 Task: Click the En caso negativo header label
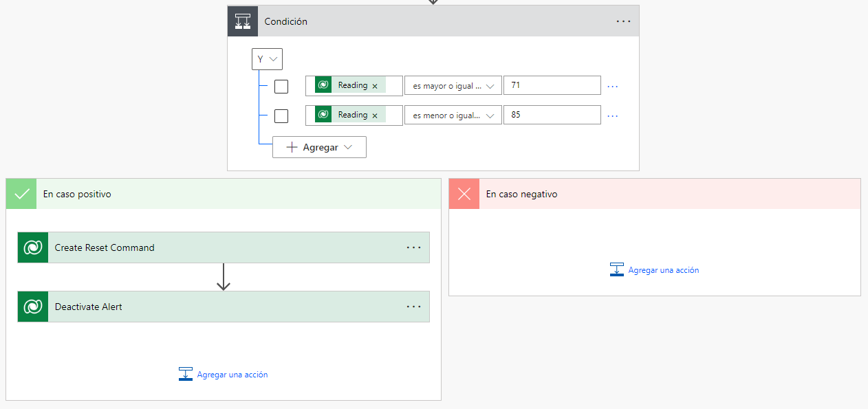pos(522,194)
